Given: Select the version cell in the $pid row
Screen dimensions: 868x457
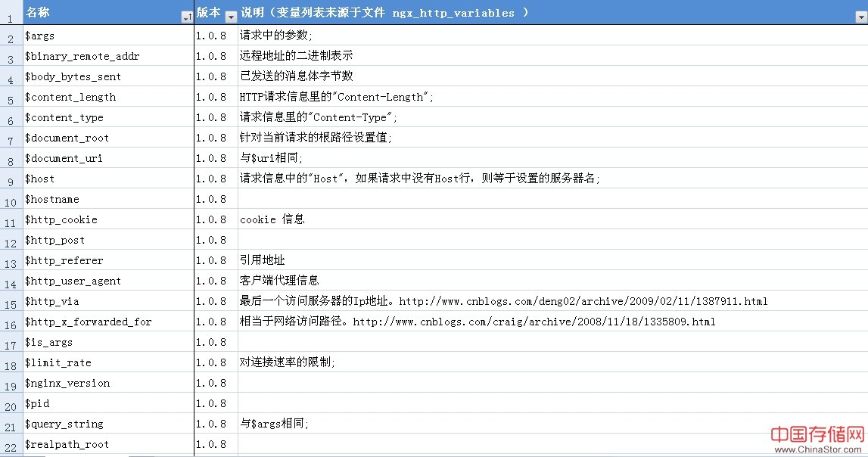Looking at the screenshot, I should (215, 403).
